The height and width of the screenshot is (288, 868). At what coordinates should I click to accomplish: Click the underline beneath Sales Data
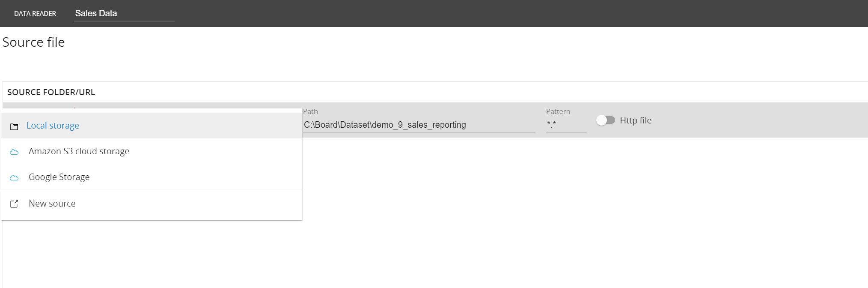124,21
